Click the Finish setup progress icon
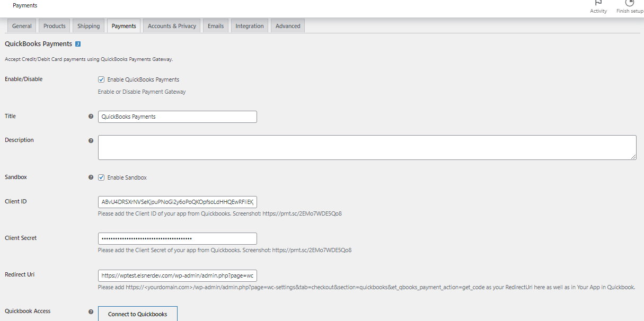The image size is (644, 321). coord(629,3)
